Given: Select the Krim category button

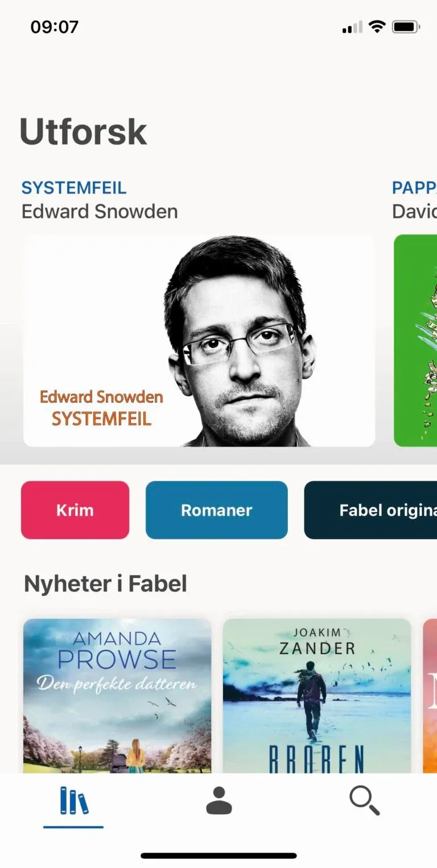Looking at the screenshot, I should [75, 510].
